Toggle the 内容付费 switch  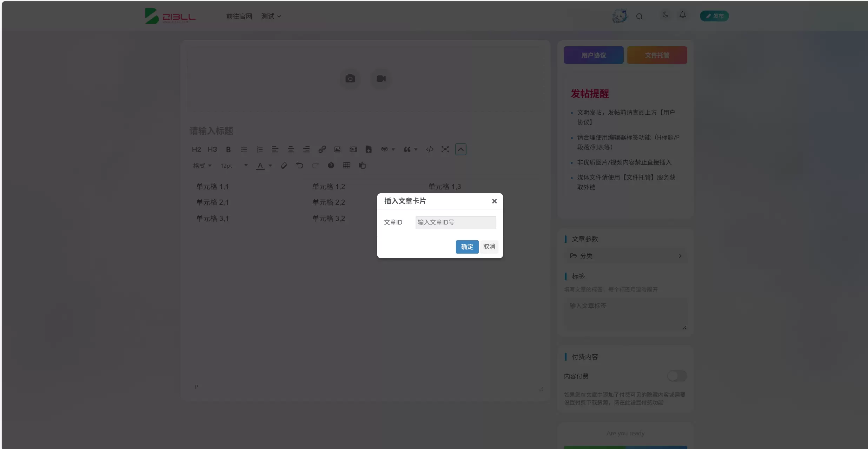pos(677,376)
